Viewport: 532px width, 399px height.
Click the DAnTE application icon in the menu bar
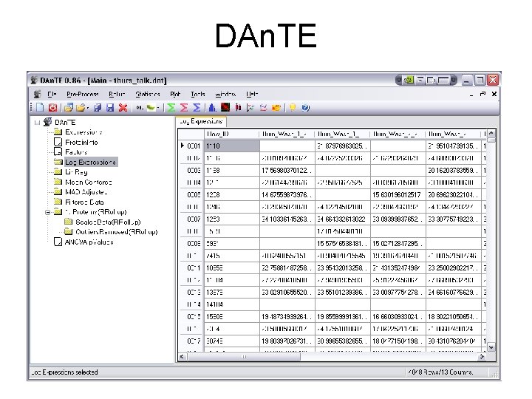(x=37, y=94)
